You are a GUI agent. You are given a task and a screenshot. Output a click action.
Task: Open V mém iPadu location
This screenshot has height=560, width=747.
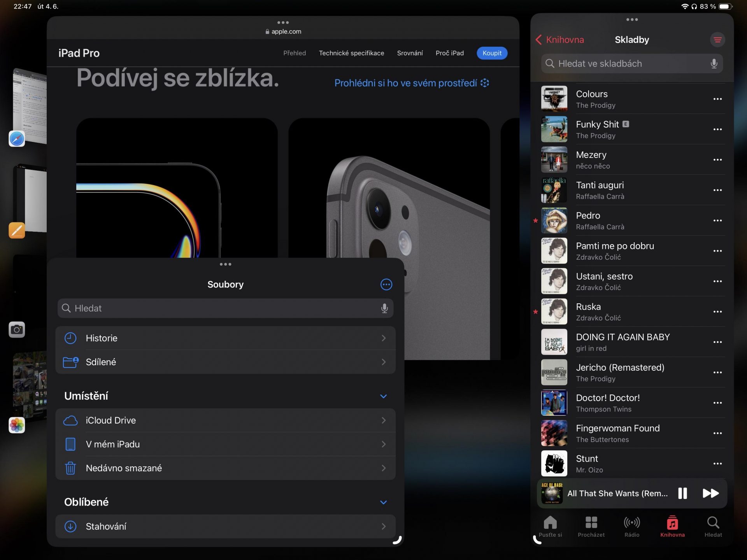(x=225, y=444)
